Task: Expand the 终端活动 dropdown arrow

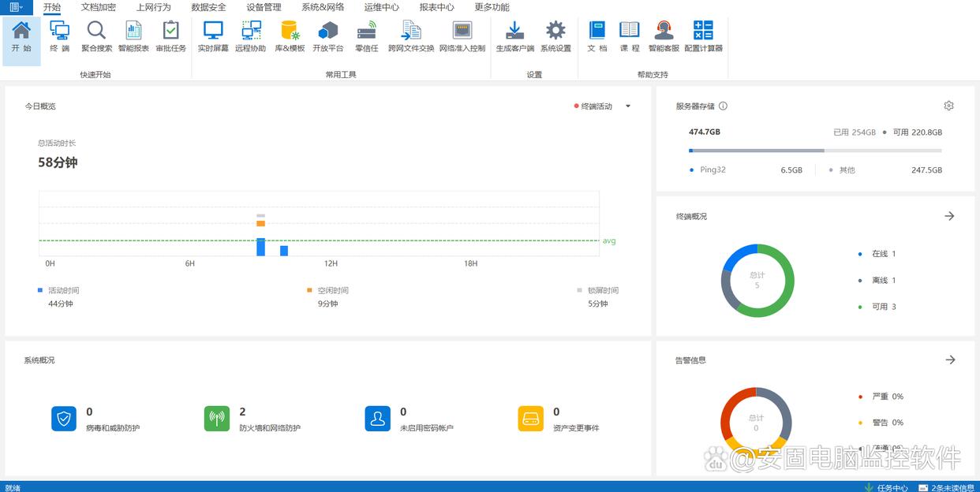Action: (628, 106)
